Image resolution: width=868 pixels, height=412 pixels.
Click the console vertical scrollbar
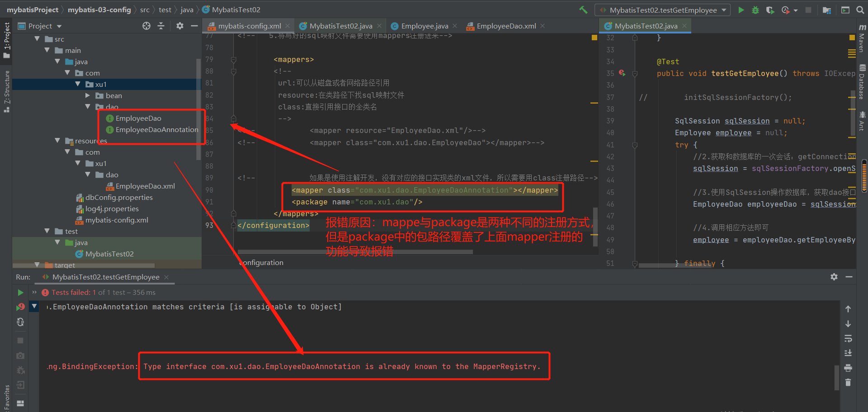[x=837, y=377]
